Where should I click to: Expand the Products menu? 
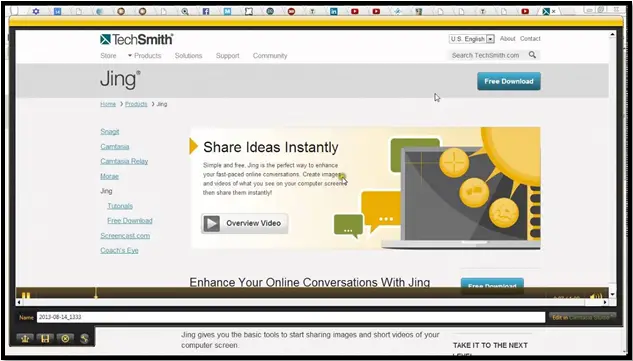(x=145, y=56)
